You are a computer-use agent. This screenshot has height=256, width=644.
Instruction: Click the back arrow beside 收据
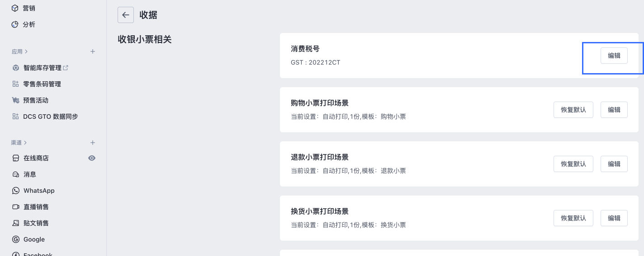(126, 15)
